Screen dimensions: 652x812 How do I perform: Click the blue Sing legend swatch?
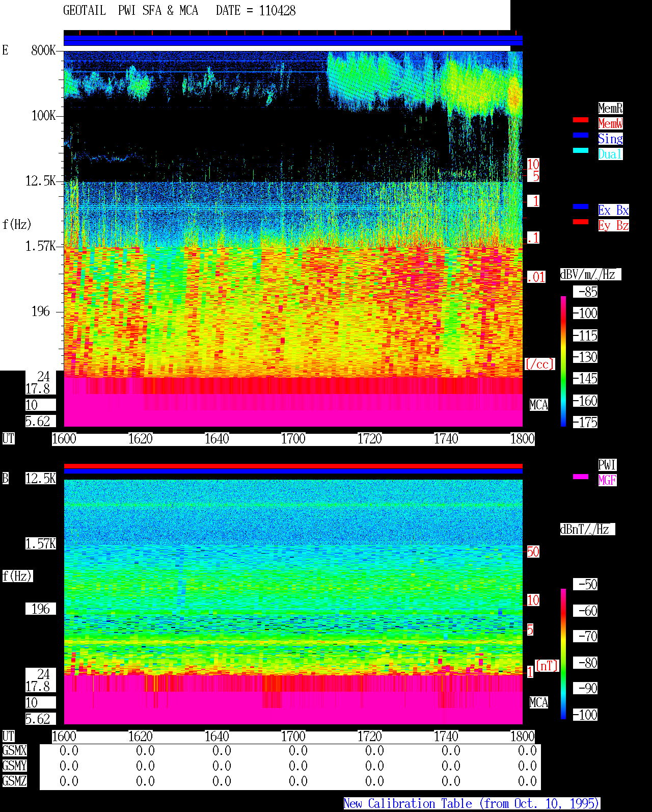581,135
